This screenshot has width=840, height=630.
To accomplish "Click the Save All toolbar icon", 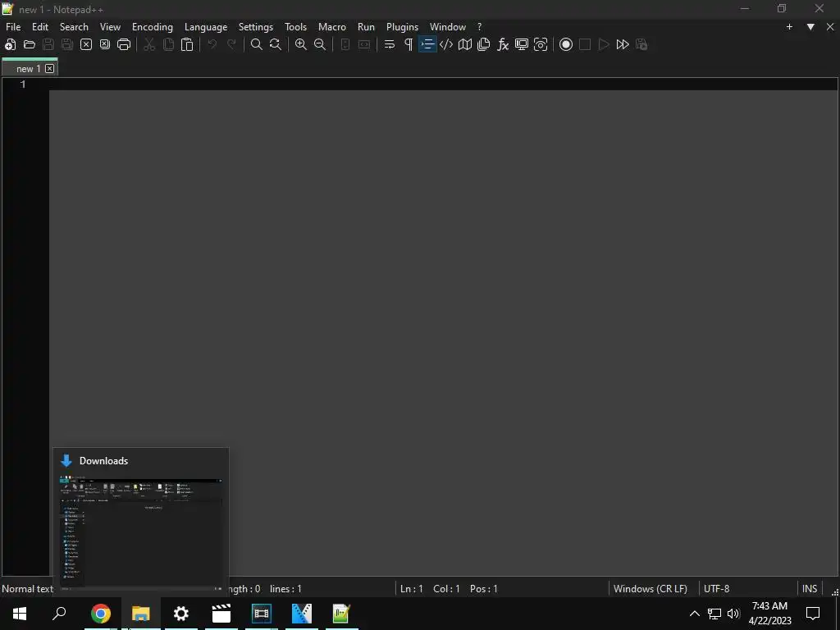I will pyautogui.click(x=67, y=44).
